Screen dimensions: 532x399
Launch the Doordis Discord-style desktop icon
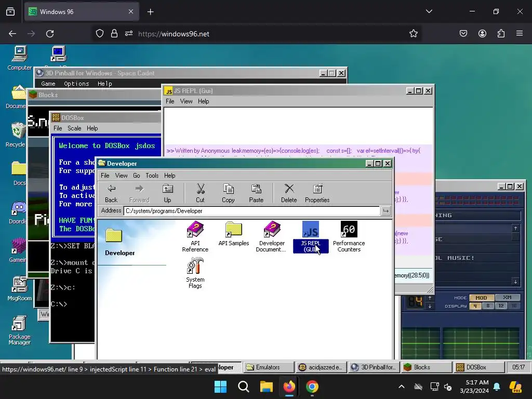pos(18,212)
